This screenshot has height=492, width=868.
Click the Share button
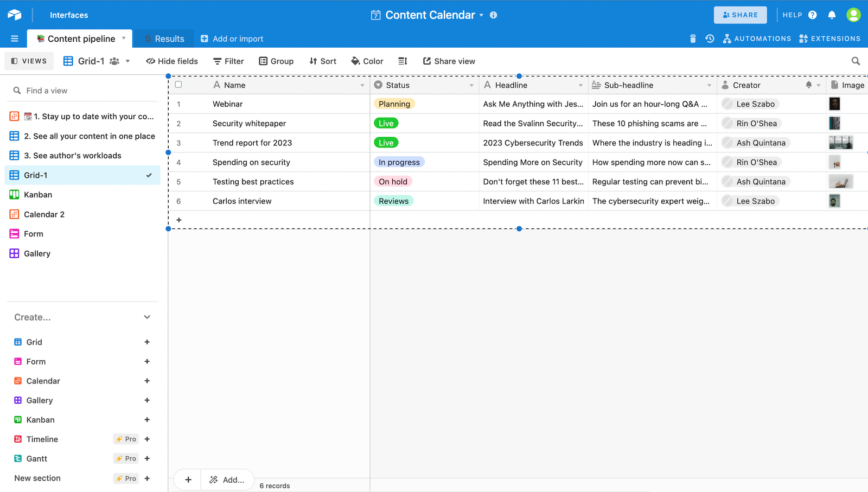pos(740,15)
